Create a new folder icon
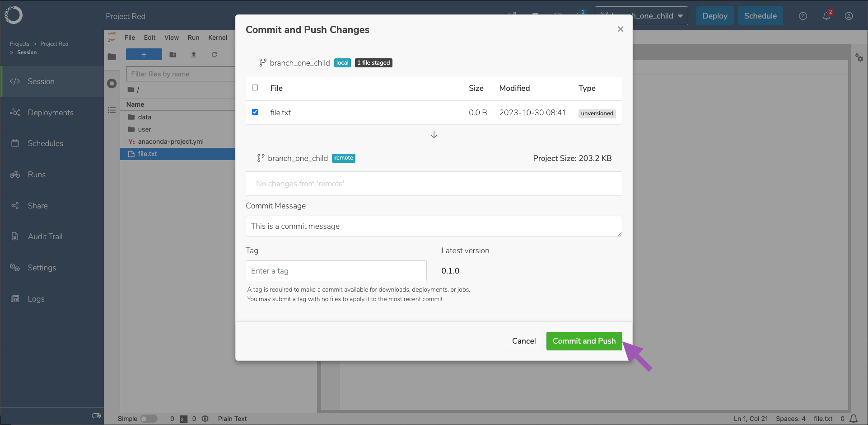This screenshot has width=868, height=425. (173, 55)
